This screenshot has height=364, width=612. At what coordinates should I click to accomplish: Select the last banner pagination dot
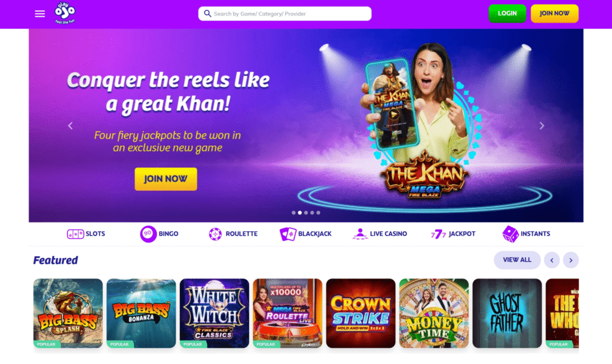pyautogui.click(x=319, y=213)
